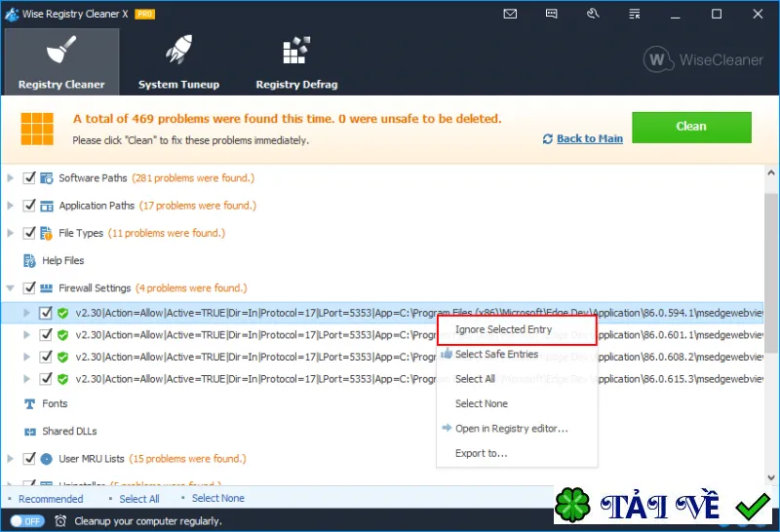
Task: Click the orange grid registry icon
Action: click(x=37, y=129)
